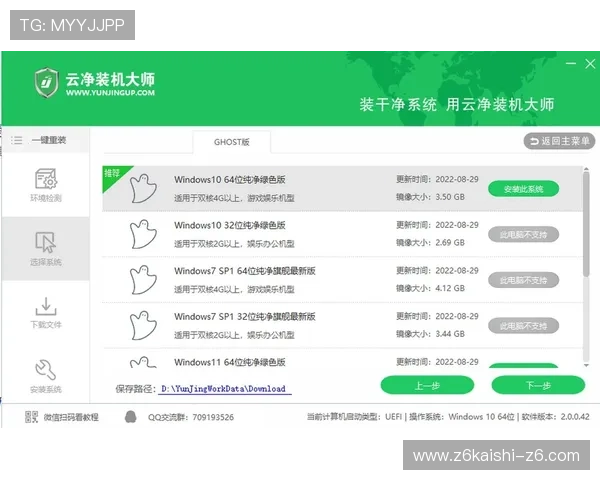The height and width of the screenshot is (480, 600).
Task: Select the Windows10 64位纯净绿色版 title
Action: point(230,180)
